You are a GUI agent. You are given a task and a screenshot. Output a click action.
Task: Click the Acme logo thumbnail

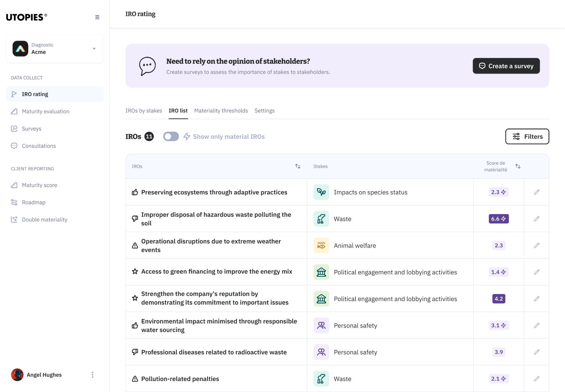(x=20, y=49)
